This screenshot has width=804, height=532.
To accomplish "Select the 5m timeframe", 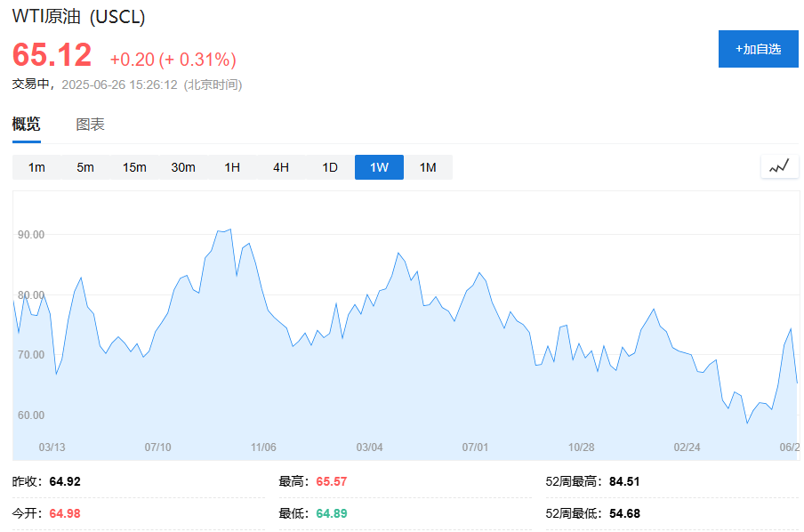I will point(85,167).
